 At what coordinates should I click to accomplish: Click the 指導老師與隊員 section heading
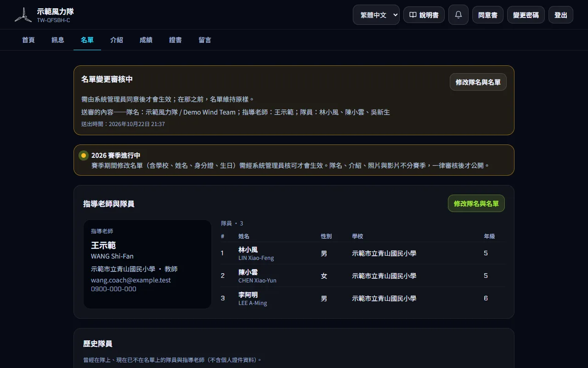[x=109, y=203]
